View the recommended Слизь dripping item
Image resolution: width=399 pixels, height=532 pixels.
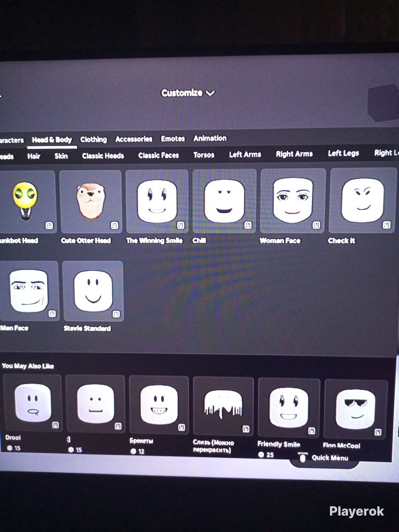tap(223, 406)
